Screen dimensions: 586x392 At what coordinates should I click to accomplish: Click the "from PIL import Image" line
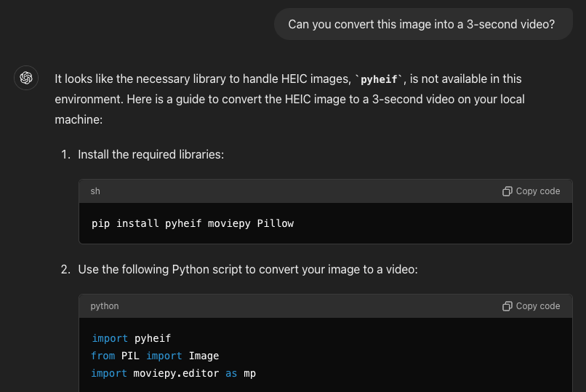tap(156, 356)
